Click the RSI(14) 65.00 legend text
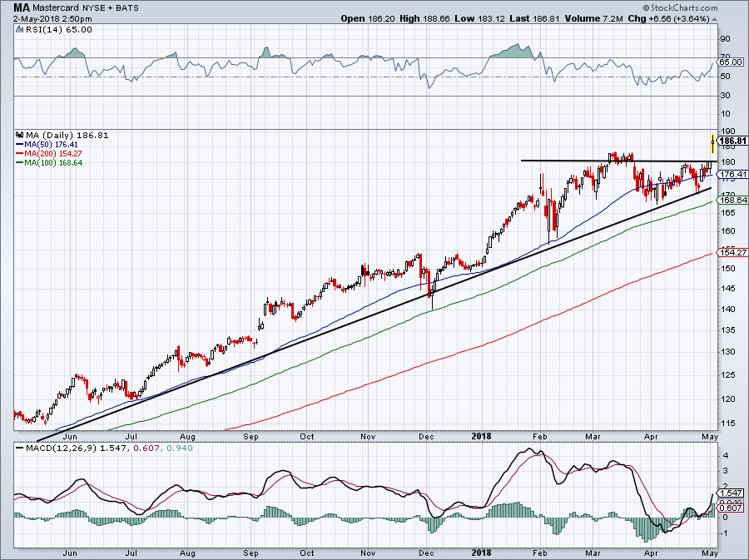Viewport: 749px width, 560px height. pos(59,30)
